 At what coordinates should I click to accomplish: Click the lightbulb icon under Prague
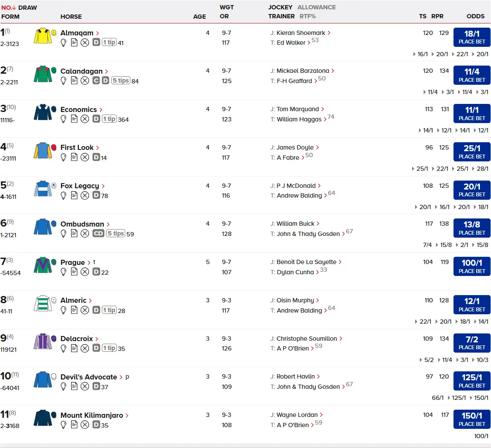pos(64,272)
